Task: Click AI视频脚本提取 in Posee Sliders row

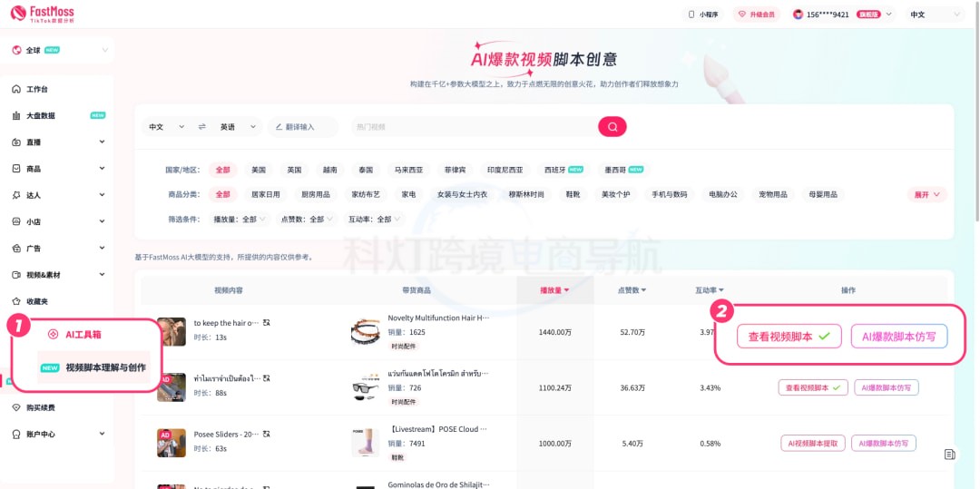Action: tap(812, 444)
